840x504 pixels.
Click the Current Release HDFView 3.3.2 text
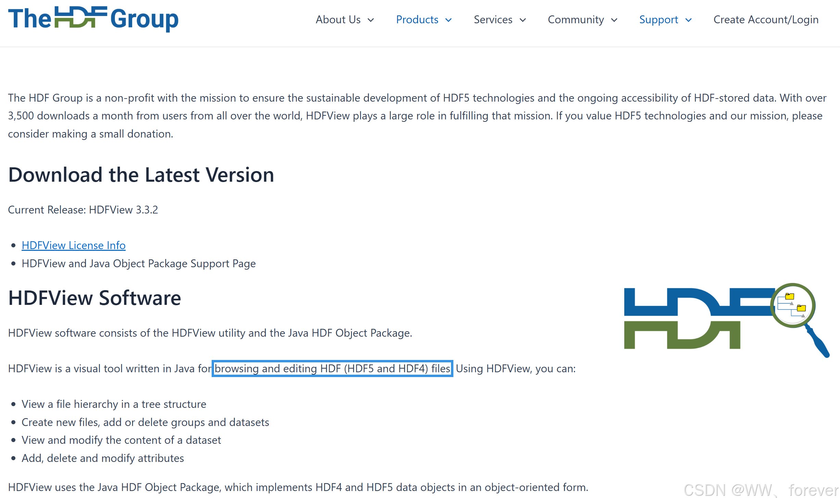coord(83,209)
